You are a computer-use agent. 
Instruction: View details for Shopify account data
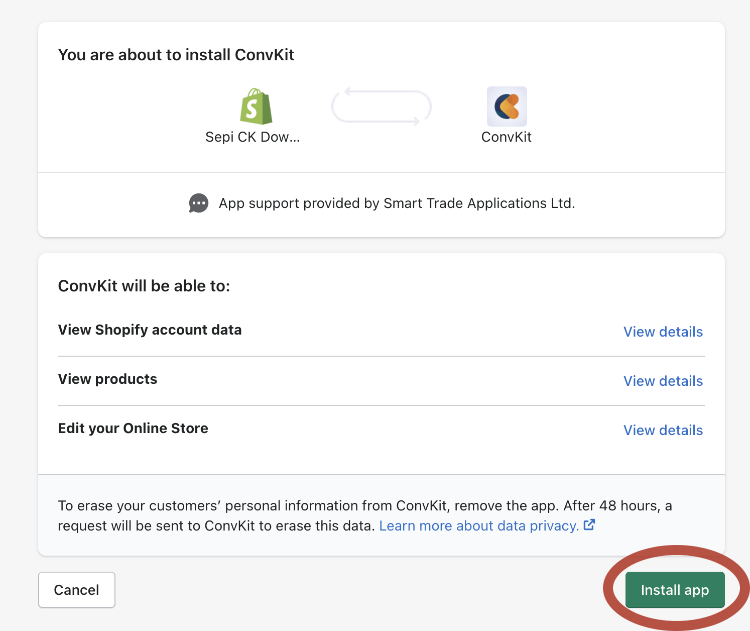click(x=663, y=332)
